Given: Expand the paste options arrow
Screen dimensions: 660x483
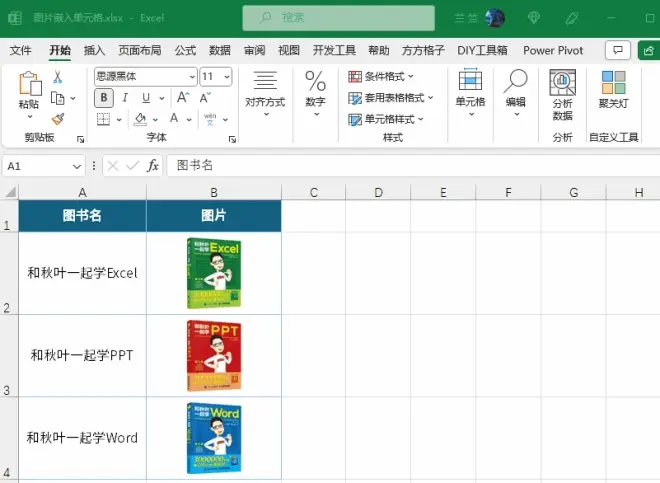Looking at the screenshot, I should click(30, 116).
